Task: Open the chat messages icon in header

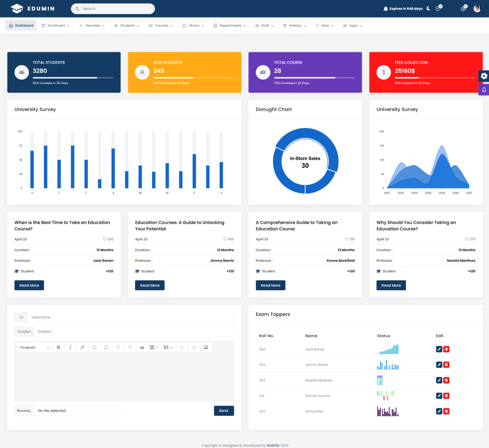Action: pos(438,9)
